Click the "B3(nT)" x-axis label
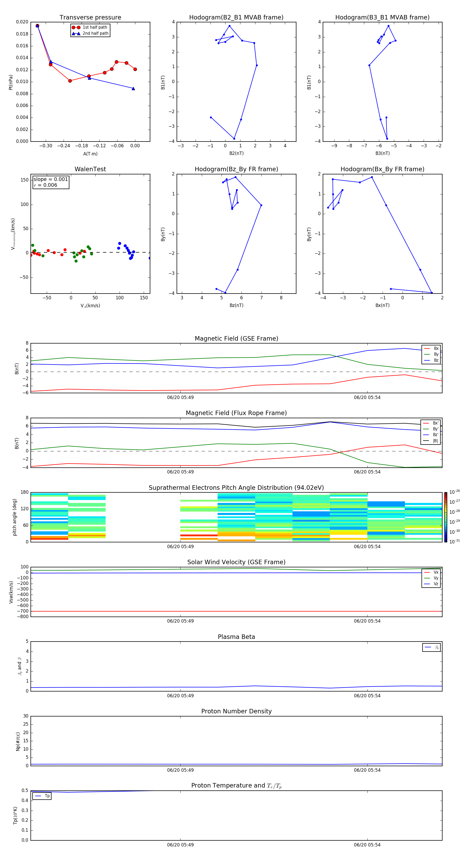Screen dimensions: 473x868 coord(382,153)
